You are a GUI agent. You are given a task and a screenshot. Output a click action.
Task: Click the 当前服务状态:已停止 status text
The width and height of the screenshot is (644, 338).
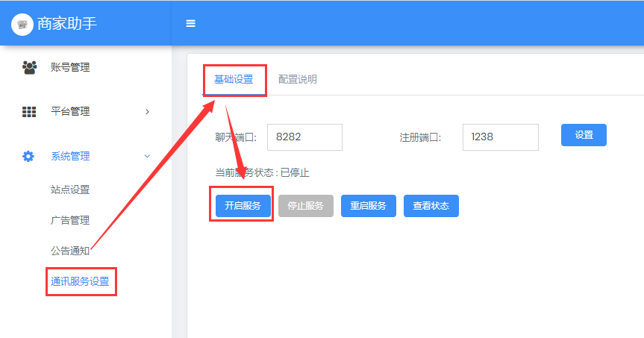263,173
